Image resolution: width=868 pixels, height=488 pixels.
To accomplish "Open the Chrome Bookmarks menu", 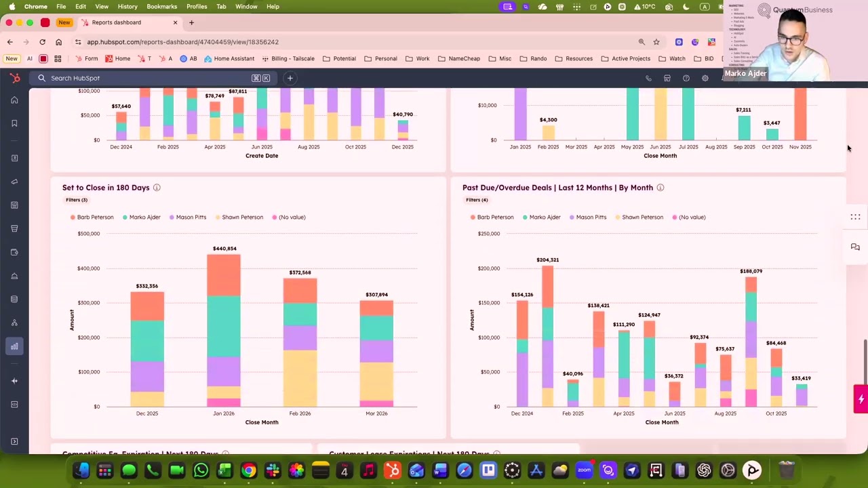I will click(161, 7).
